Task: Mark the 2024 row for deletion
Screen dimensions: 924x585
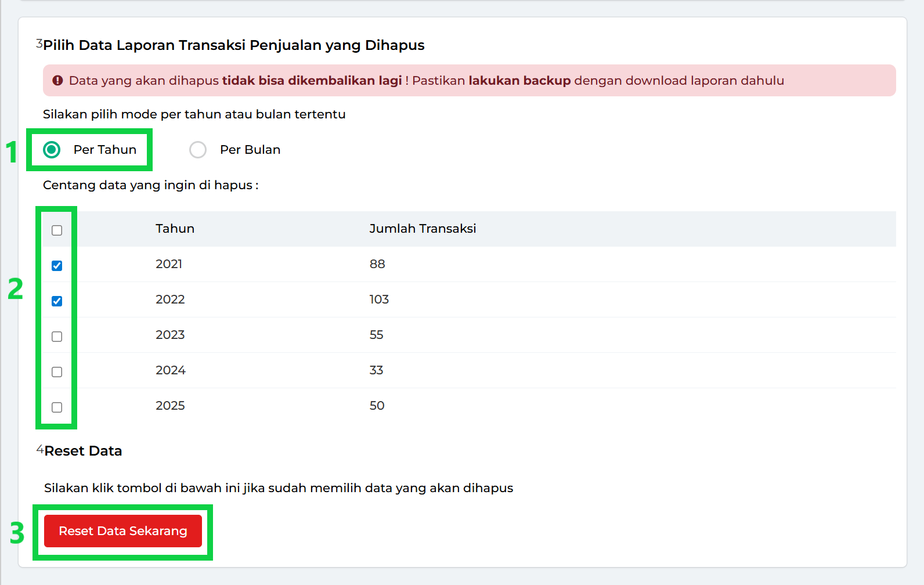Action: point(57,372)
